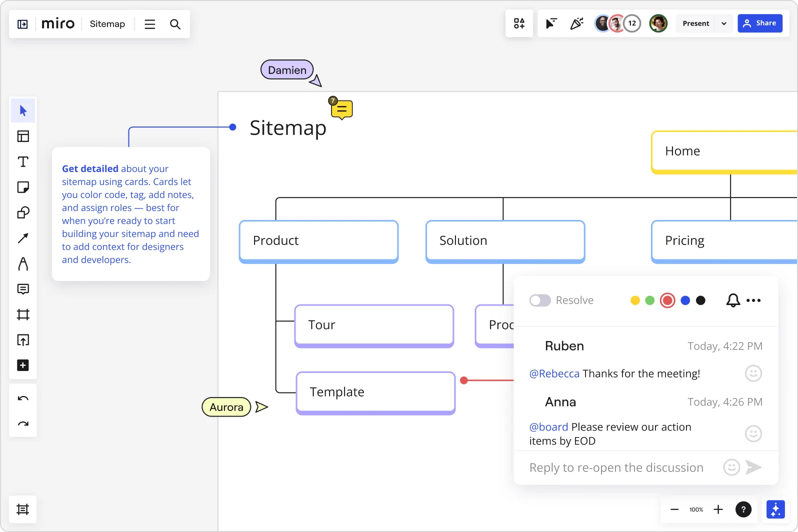
Task: Select the Sticky note tool
Action: click(x=23, y=187)
